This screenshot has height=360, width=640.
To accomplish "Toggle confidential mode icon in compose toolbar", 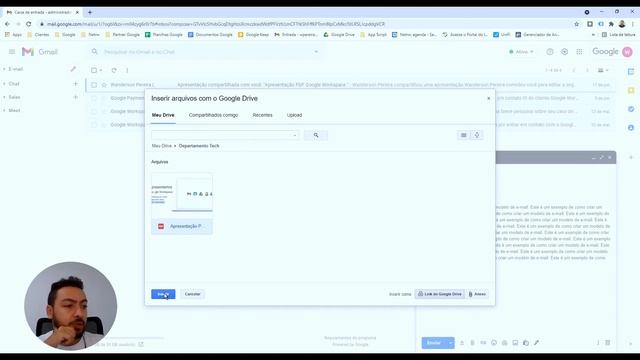I will [x=526, y=343].
